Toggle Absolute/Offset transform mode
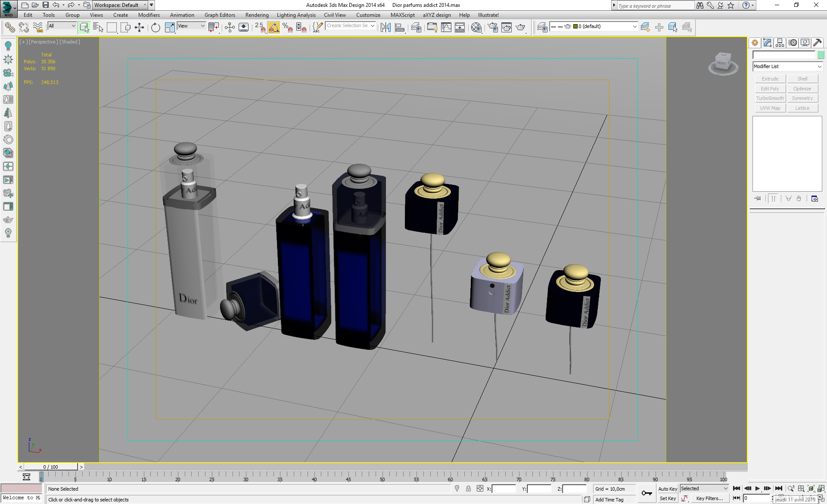The image size is (827, 504). (480, 488)
